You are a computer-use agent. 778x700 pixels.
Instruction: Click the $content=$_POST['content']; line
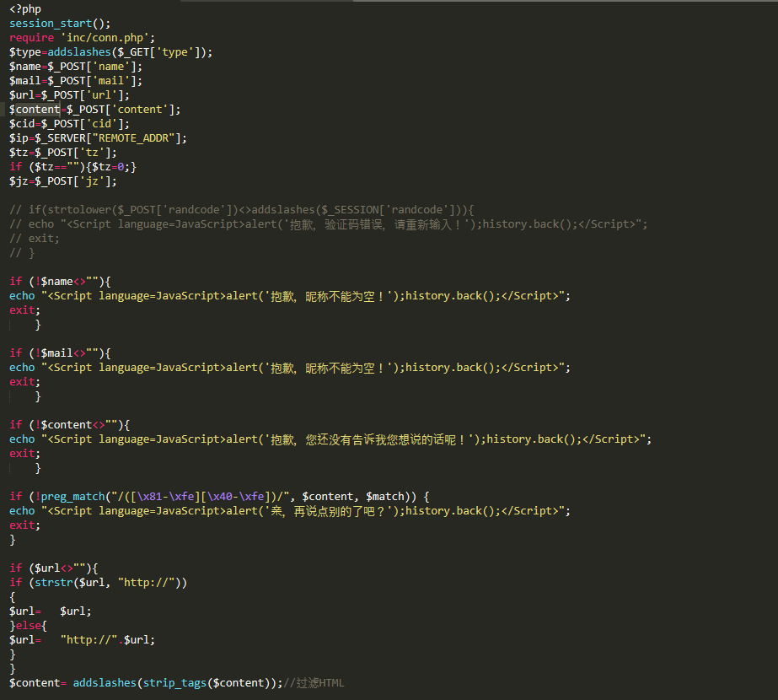(94, 110)
